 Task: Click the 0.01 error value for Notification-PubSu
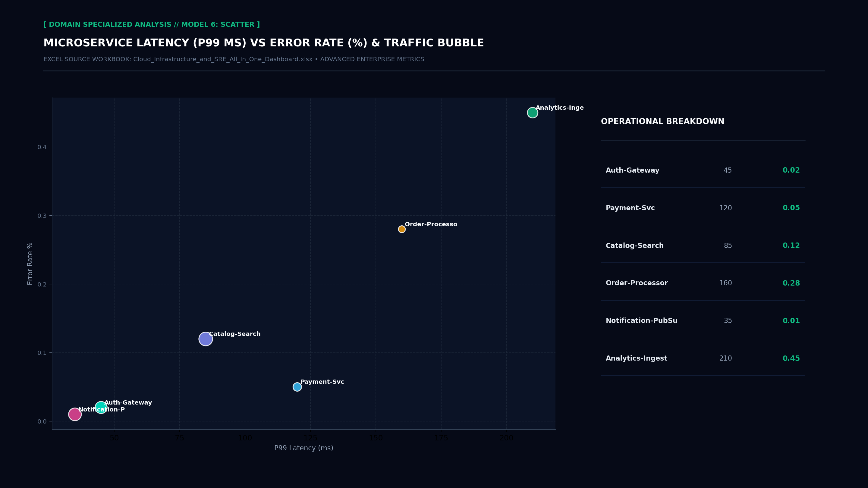[x=791, y=321]
